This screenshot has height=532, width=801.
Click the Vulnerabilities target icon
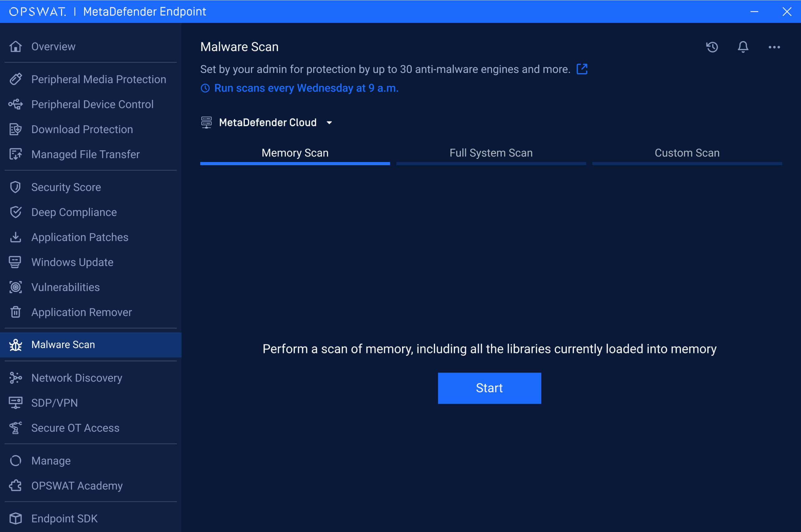(16, 287)
